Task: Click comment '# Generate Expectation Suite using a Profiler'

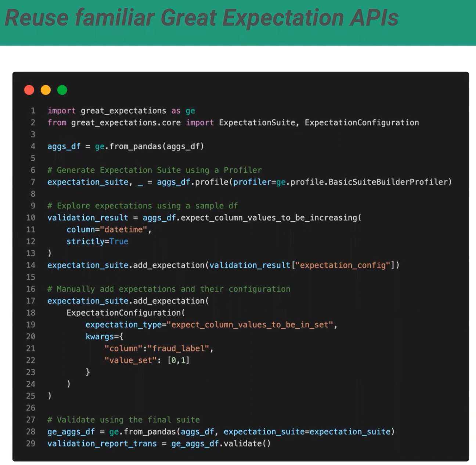Action: 155,170
